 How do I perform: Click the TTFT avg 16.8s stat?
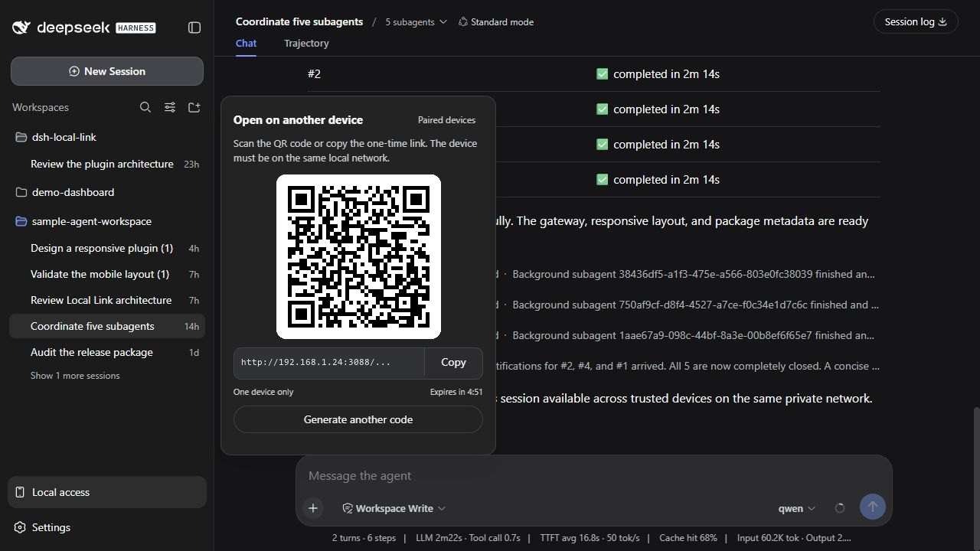590,538
